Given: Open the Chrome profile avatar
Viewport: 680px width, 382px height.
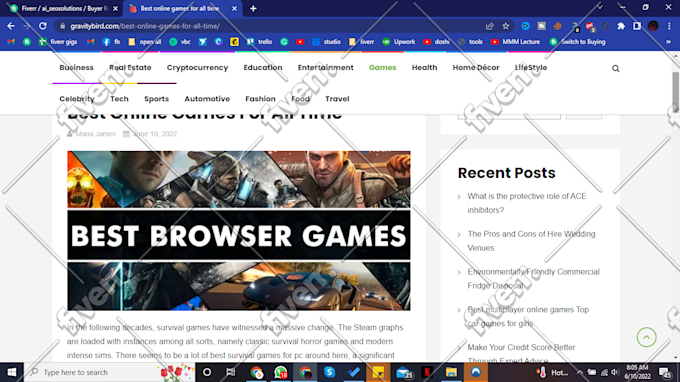Looking at the screenshot, I should point(653,26).
